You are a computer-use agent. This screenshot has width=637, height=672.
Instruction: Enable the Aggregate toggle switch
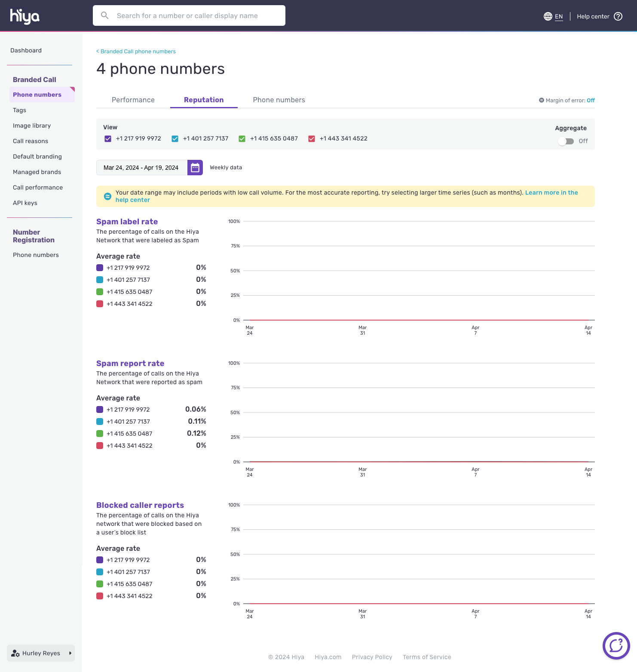pos(566,141)
